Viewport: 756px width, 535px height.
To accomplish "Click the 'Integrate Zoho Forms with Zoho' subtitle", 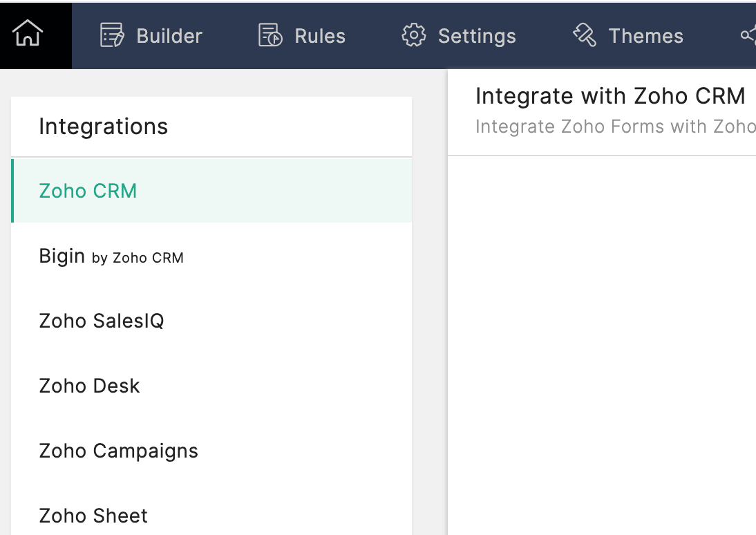I will click(616, 126).
